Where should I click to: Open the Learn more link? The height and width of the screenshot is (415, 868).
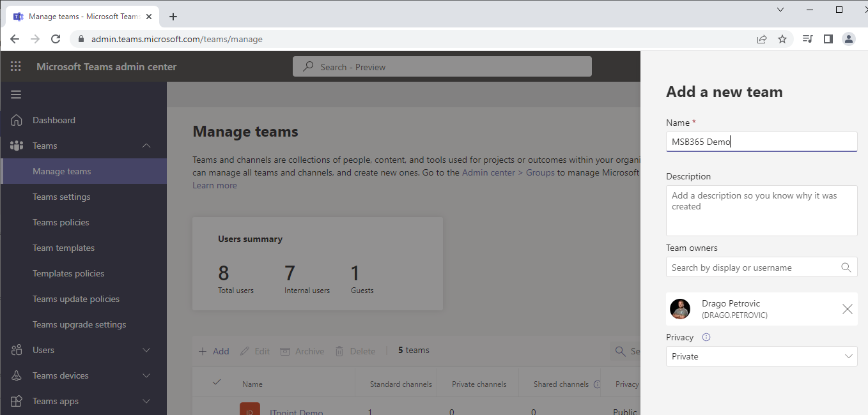click(214, 185)
